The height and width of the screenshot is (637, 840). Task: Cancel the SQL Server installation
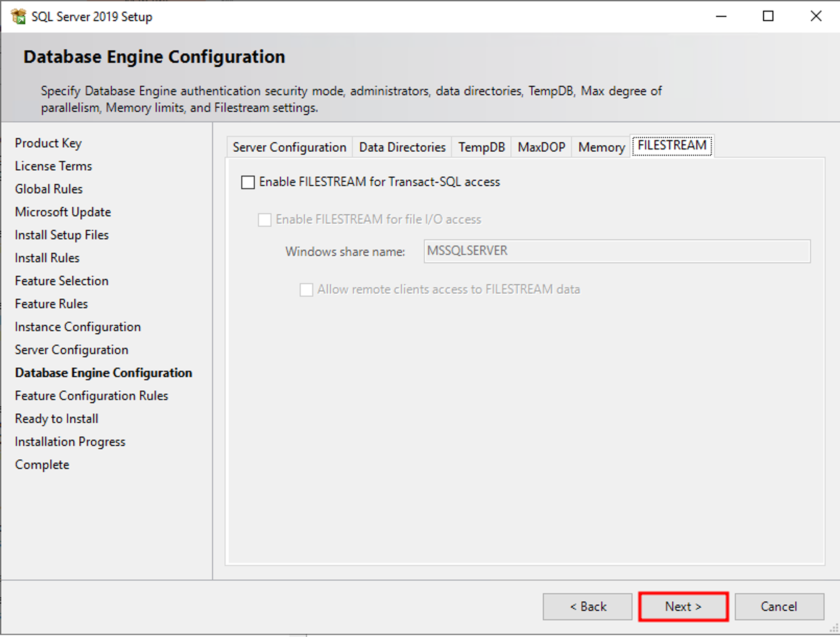pos(780,606)
